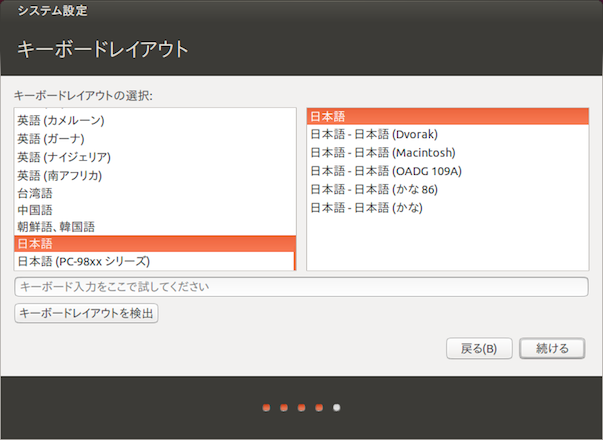Choose 朝鮮語、韓国語 layout
Image resolution: width=603 pixels, height=440 pixels.
click(55, 227)
